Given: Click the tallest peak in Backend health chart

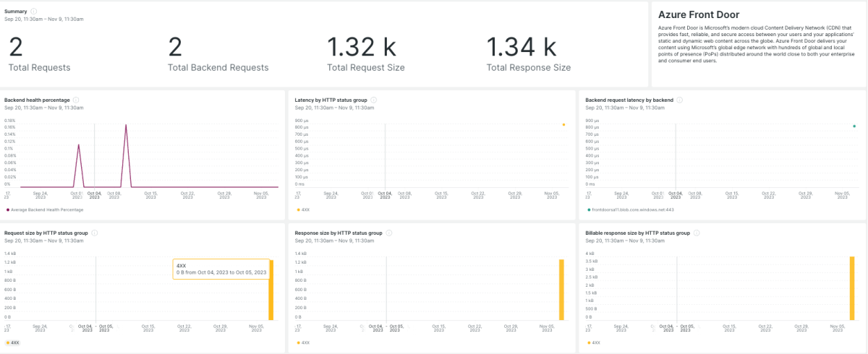Looking at the screenshot, I should pos(126,125).
